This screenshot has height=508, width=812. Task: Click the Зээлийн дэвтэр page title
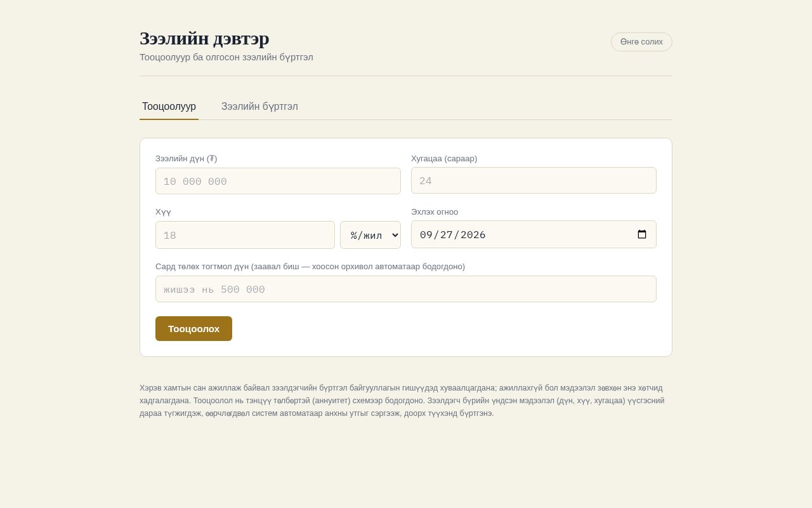[204, 39]
